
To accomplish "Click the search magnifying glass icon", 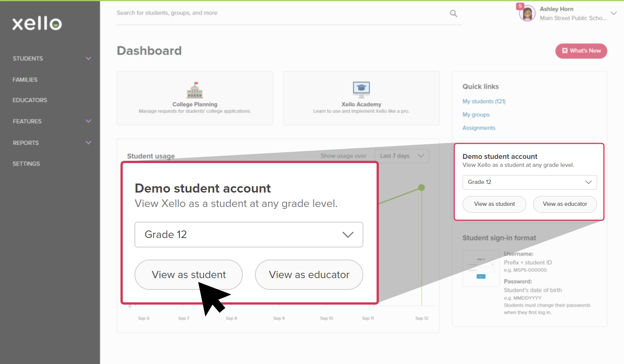I will (x=453, y=13).
